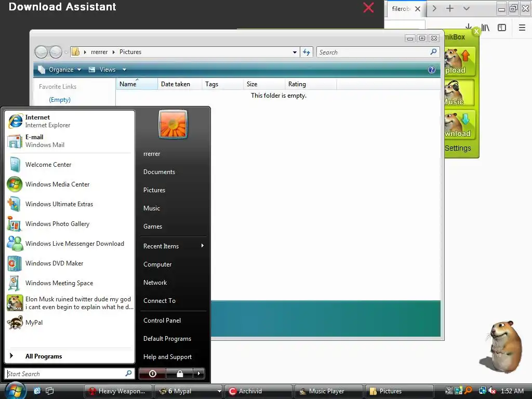Open Connect To

(x=172, y=301)
